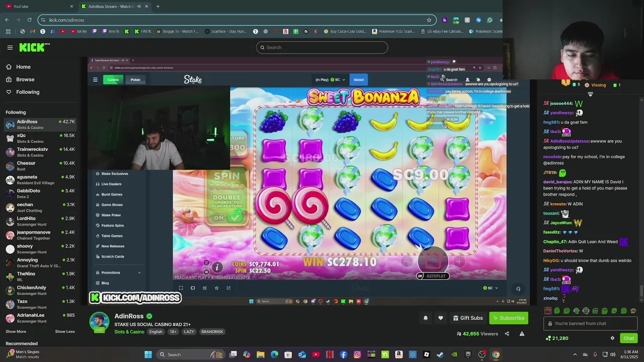Open the Kick hamburger sidebar menu
Image resolution: width=644 pixels, height=362 pixels.
click(10, 47)
